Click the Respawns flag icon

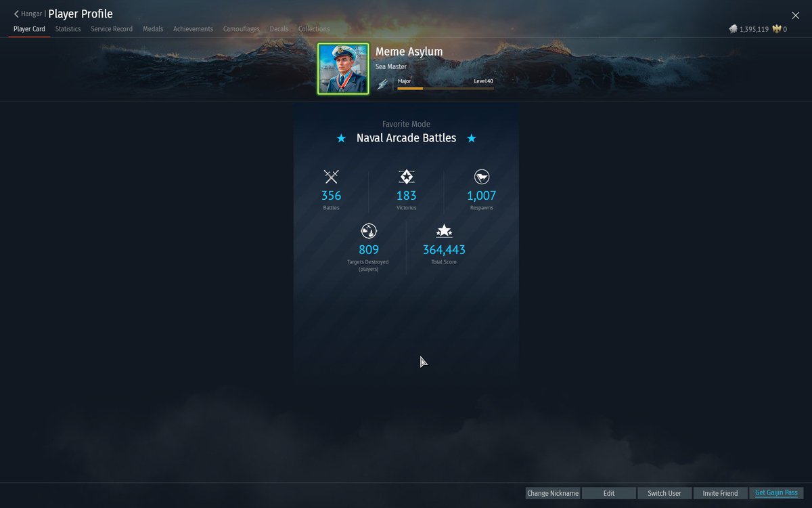click(482, 177)
